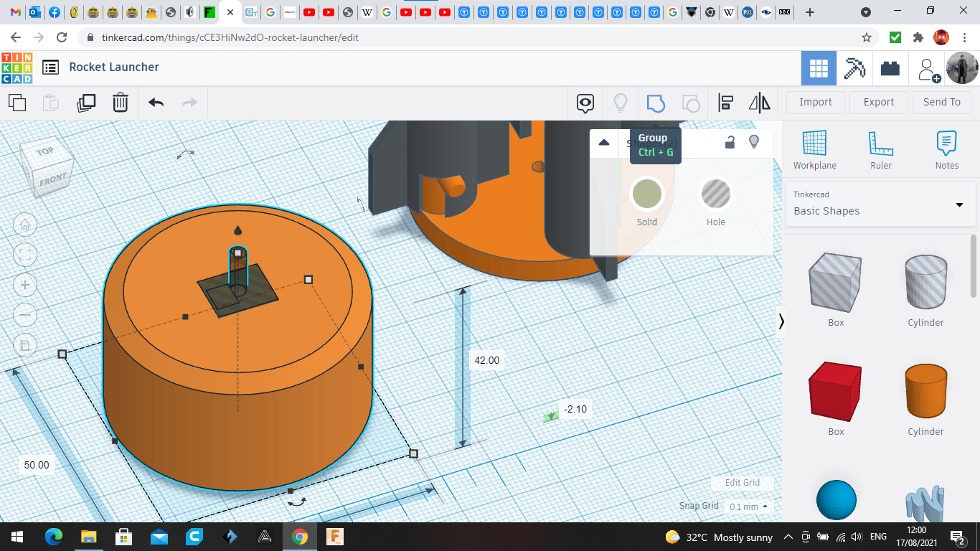Delete selected shape with trash icon
The image size is (980, 551).
point(121,103)
